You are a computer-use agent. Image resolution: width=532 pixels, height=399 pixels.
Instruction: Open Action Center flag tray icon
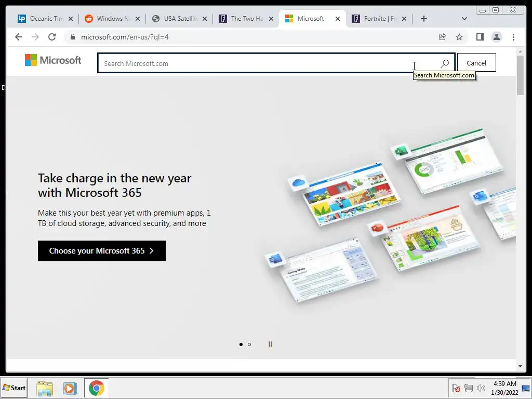[456, 388]
